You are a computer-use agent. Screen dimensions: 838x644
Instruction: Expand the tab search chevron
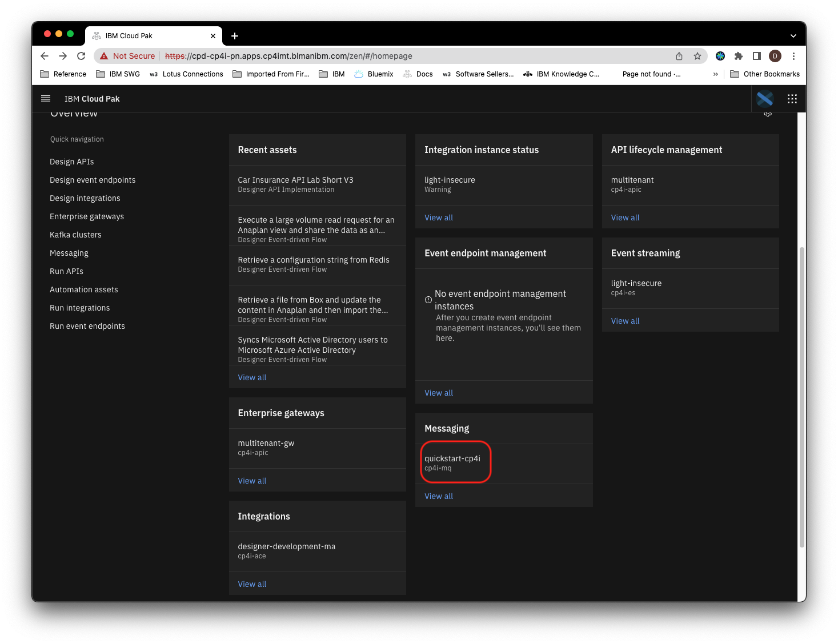tap(793, 36)
